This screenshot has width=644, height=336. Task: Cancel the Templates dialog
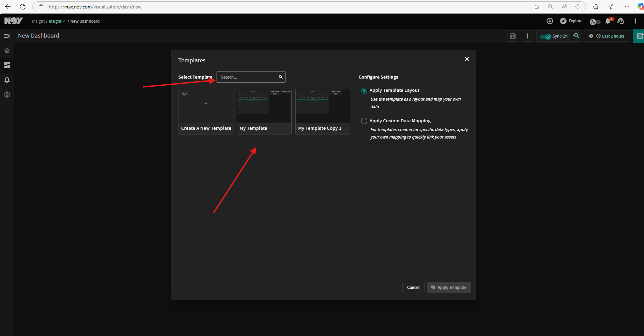click(x=413, y=288)
